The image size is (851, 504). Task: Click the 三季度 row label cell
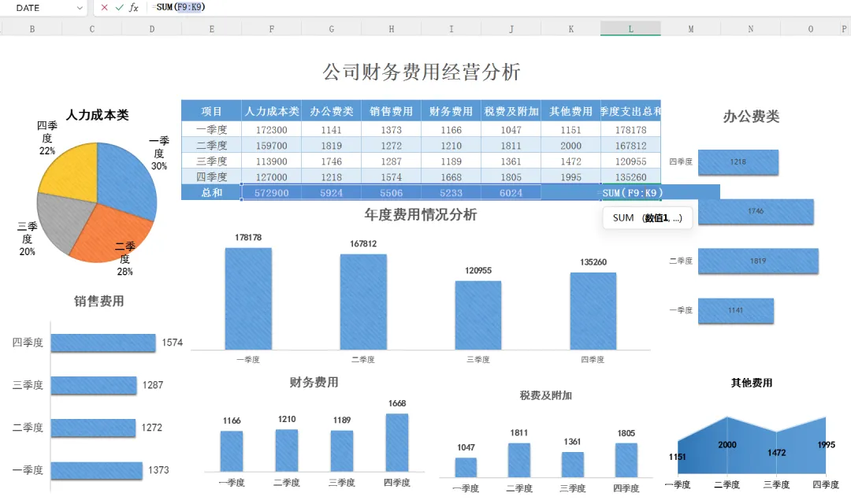212,161
